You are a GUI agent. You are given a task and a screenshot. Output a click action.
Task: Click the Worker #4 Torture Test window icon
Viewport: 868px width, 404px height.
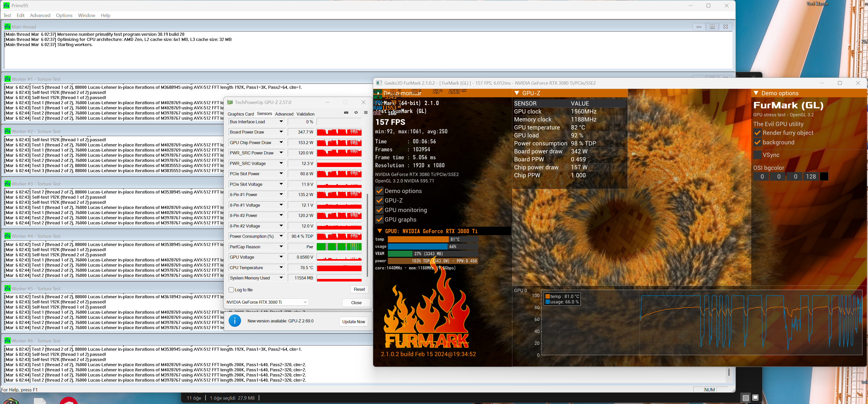click(7, 236)
